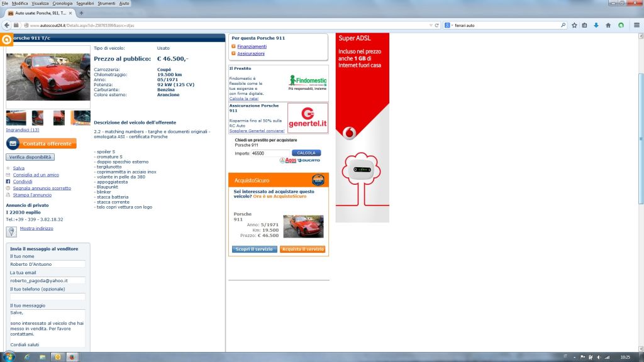Click the map pin icon beside Mostra indirizzo
Viewport: 644px width, 362px height.
tap(11, 232)
